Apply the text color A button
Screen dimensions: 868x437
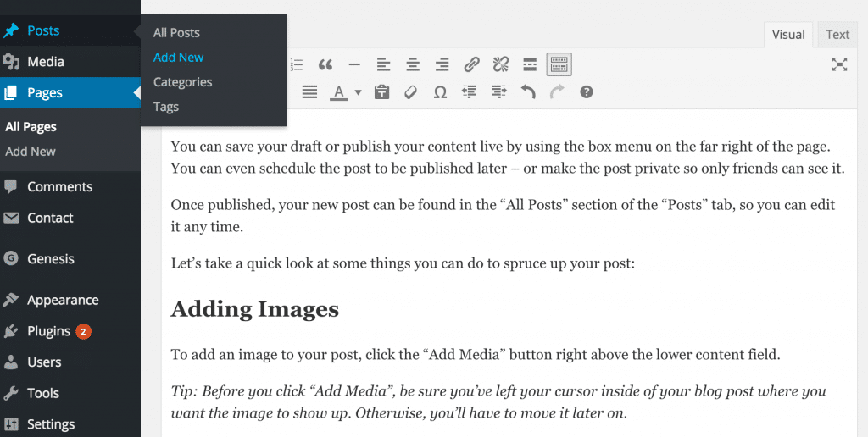pos(339,91)
